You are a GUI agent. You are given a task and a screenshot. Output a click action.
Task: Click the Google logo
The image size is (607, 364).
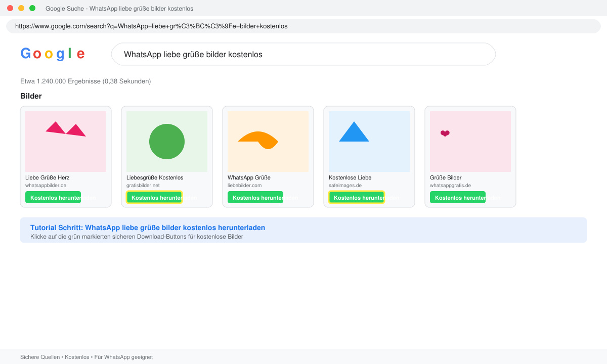click(53, 54)
